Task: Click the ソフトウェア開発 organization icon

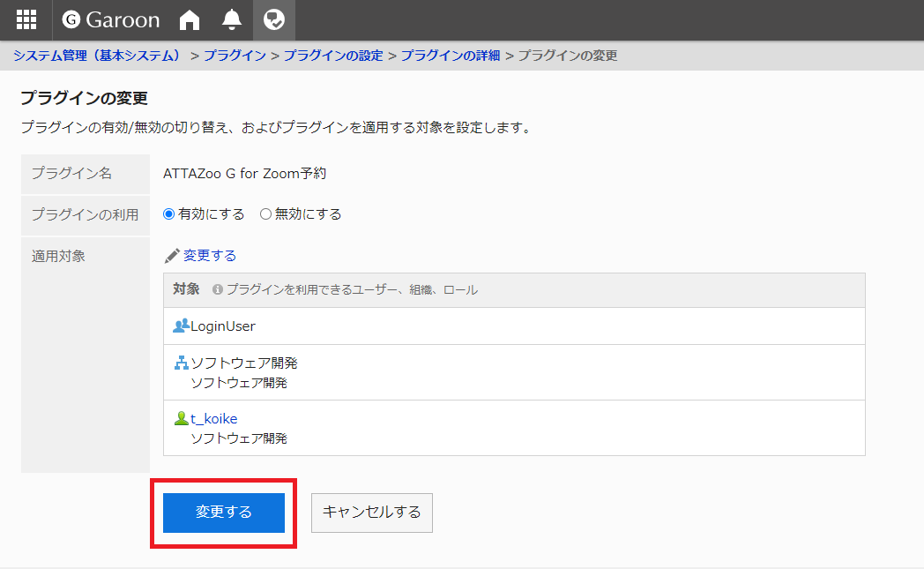Action: pyautogui.click(x=182, y=363)
